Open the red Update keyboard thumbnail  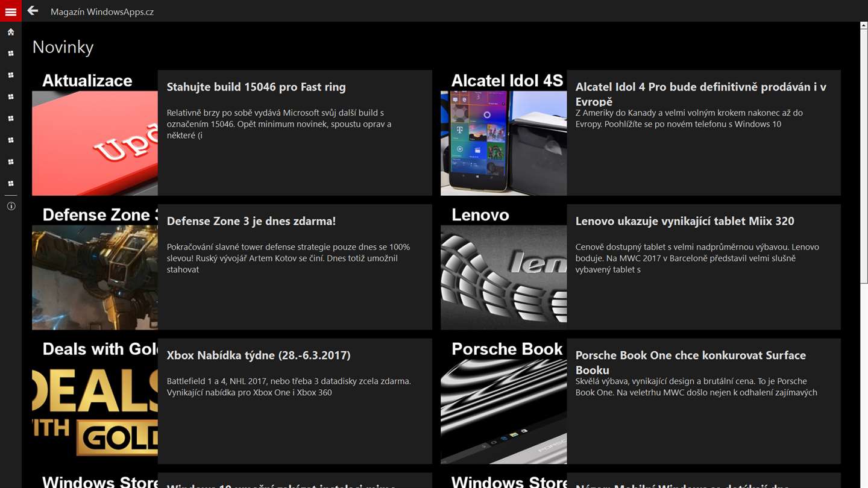click(95, 143)
